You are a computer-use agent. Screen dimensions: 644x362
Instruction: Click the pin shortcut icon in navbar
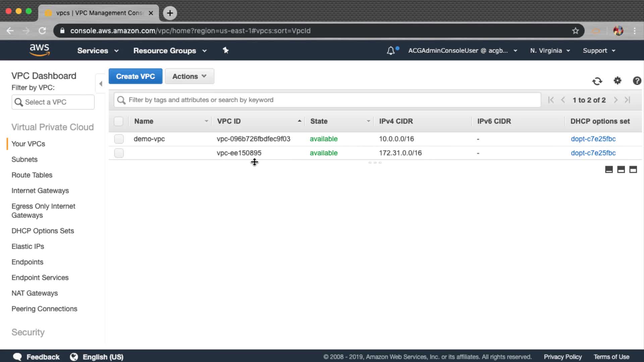[226, 50]
